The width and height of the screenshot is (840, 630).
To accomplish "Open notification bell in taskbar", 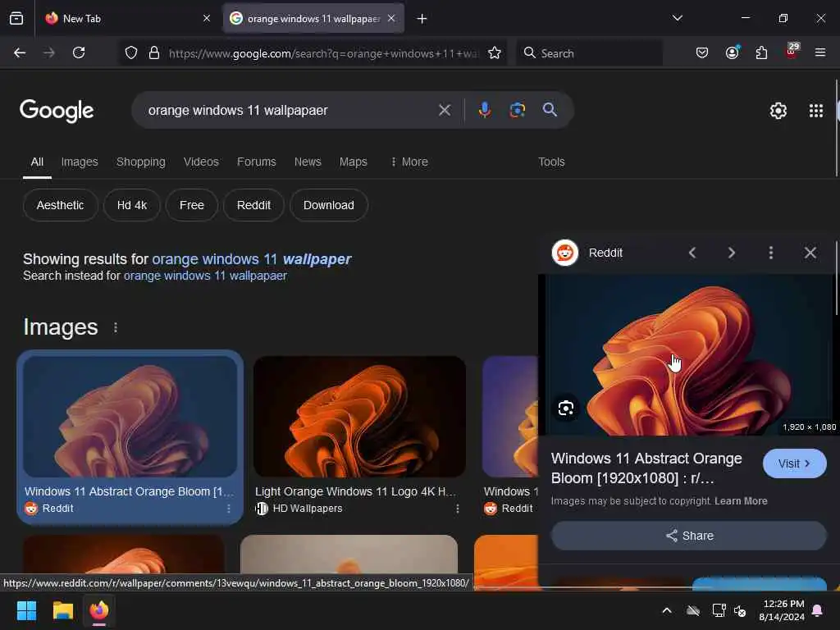I will (818, 610).
